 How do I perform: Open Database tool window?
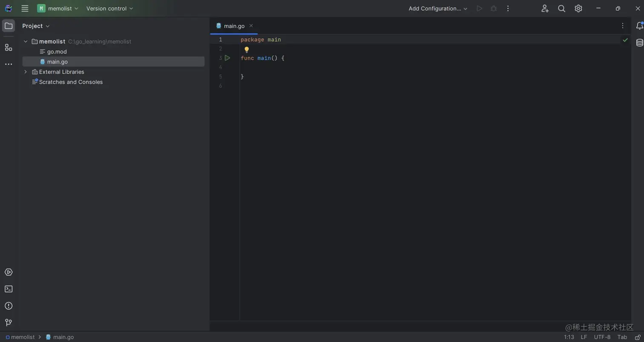click(639, 43)
